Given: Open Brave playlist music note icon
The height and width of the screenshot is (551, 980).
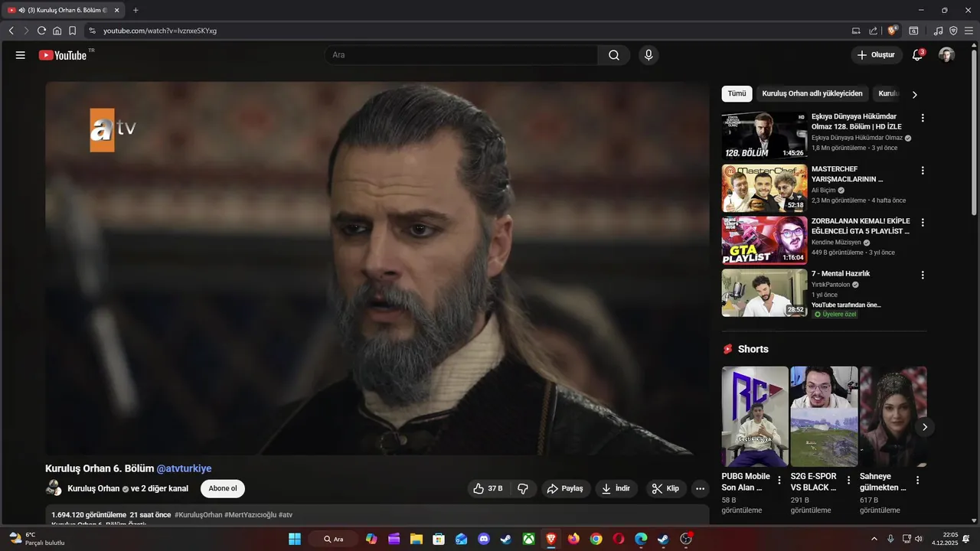Looking at the screenshot, I should click(x=939, y=31).
